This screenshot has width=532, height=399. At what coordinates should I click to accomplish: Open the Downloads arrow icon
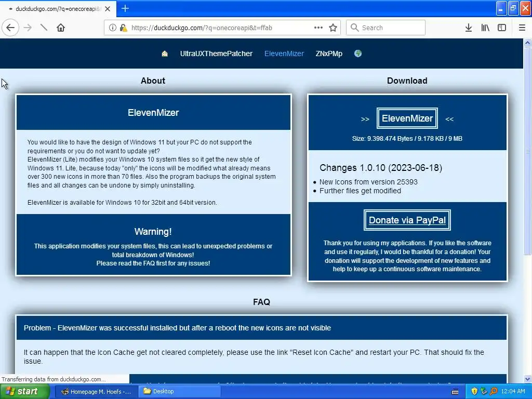click(469, 28)
